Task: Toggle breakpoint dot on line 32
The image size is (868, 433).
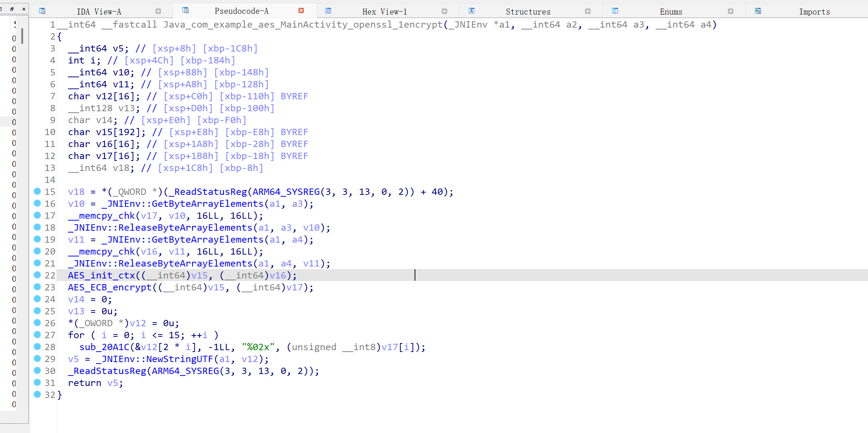Action: pyautogui.click(x=37, y=395)
